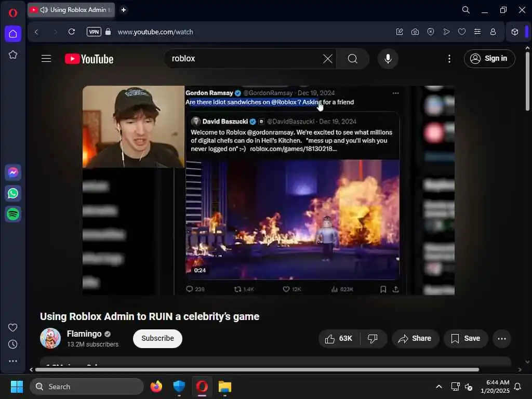Reload the current page

72,32
